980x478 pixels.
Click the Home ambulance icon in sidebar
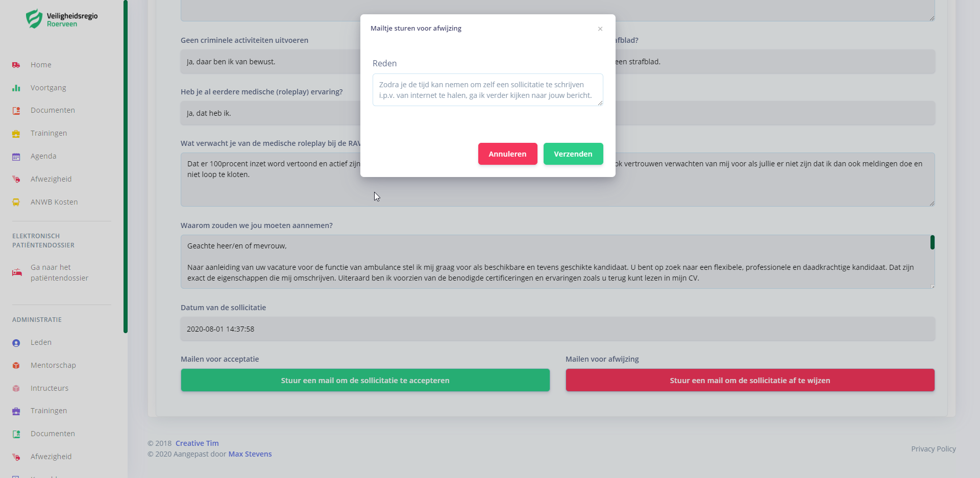16,65
